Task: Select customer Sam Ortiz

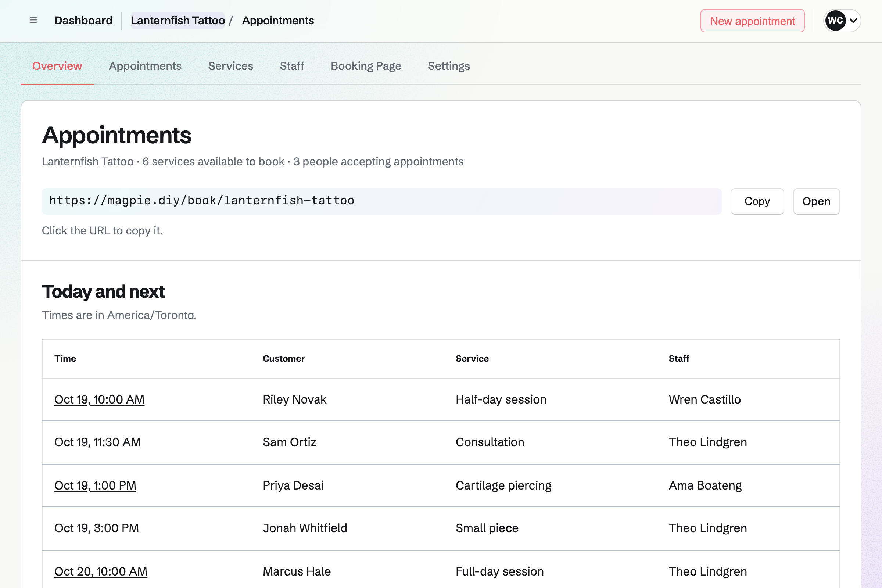Action: pos(290,442)
